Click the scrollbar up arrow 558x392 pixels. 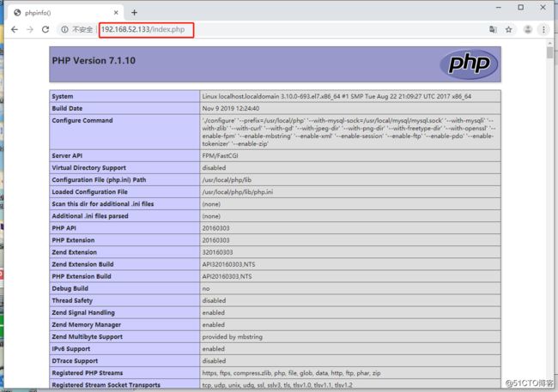coord(549,44)
